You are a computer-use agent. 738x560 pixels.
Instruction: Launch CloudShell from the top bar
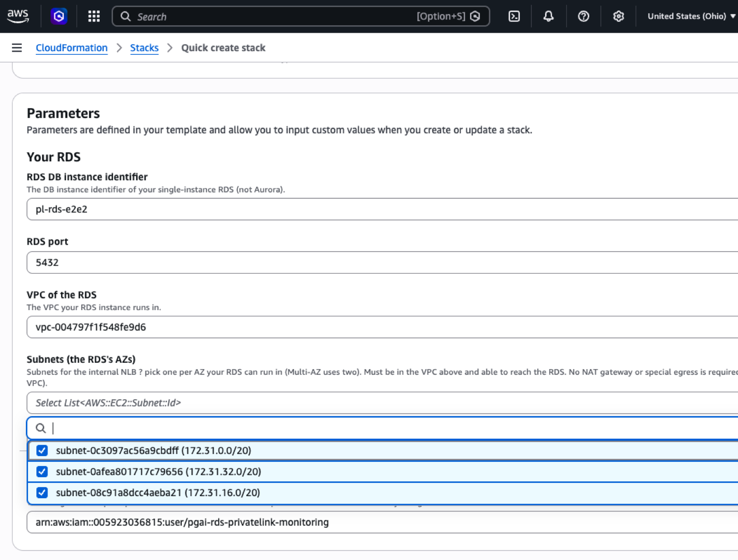(x=514, y=16)
